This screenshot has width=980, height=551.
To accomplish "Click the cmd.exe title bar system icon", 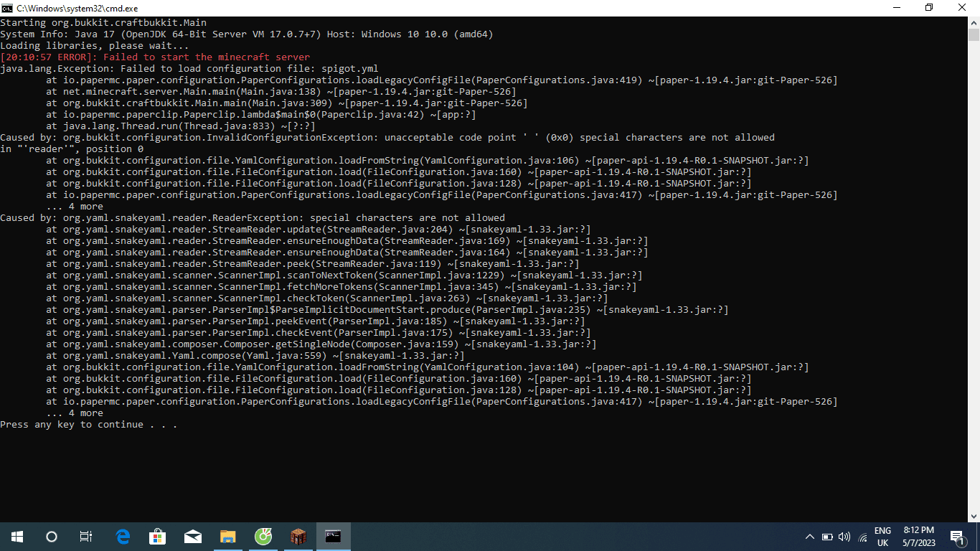I will click(7, 8).
